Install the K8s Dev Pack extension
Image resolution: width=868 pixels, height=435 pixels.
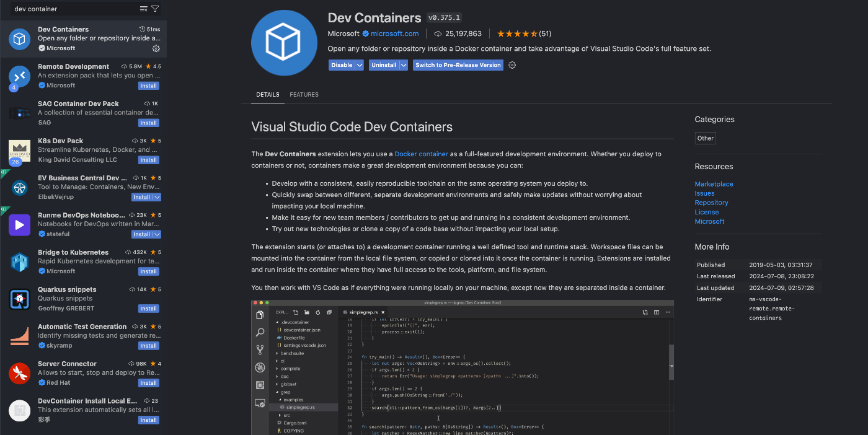pos(148,160)
